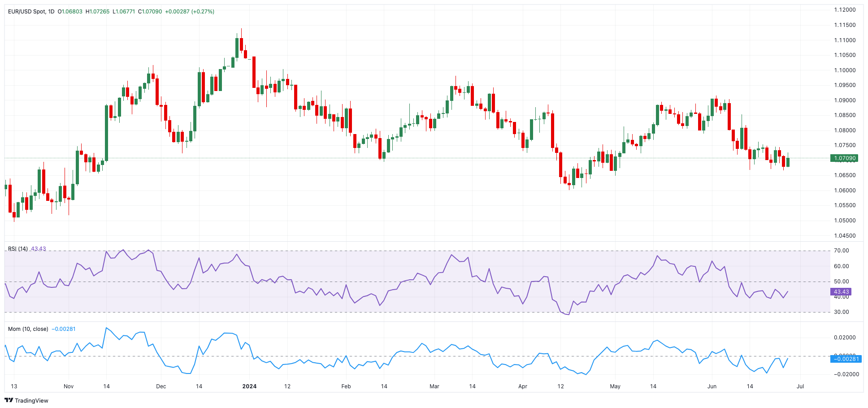Screen dimensions: 868x408
Task: Click the TradingView logo icon
Action: point(9,400)
